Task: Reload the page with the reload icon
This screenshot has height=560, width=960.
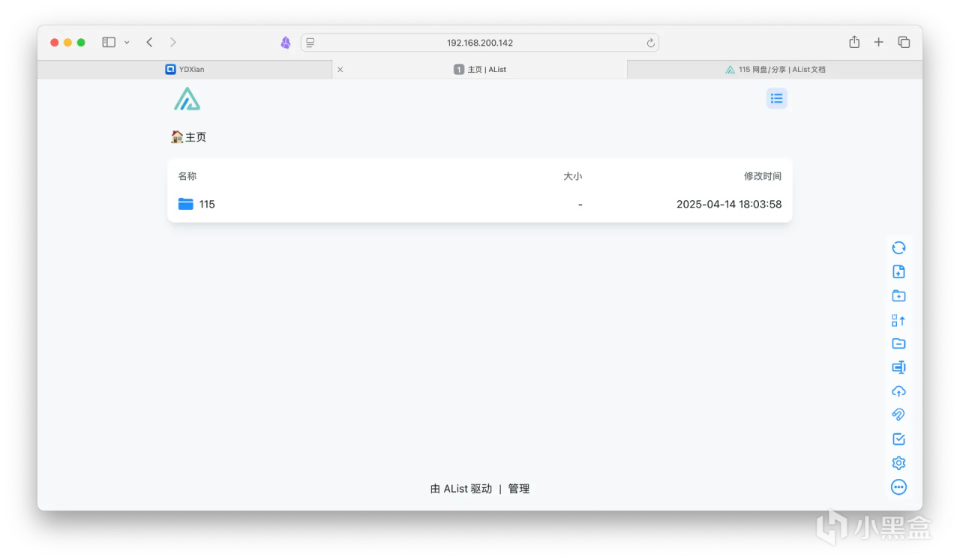Action: 650,43
